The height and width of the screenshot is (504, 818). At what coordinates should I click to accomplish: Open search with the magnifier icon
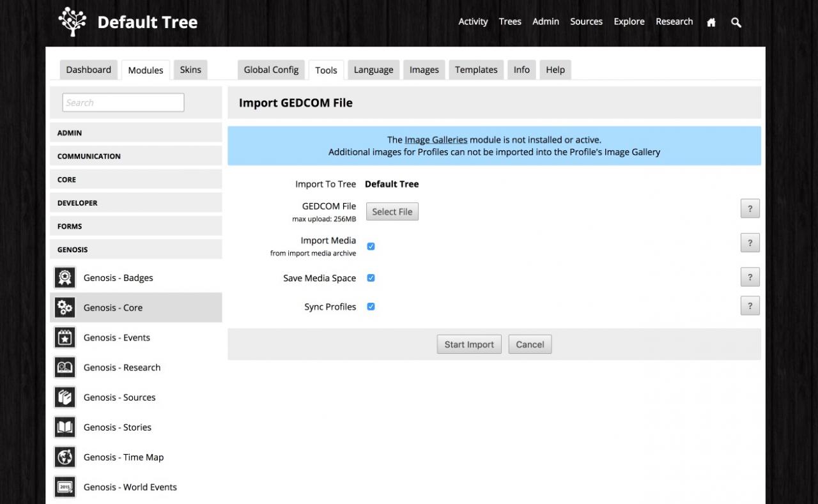[x=736, y=22]
